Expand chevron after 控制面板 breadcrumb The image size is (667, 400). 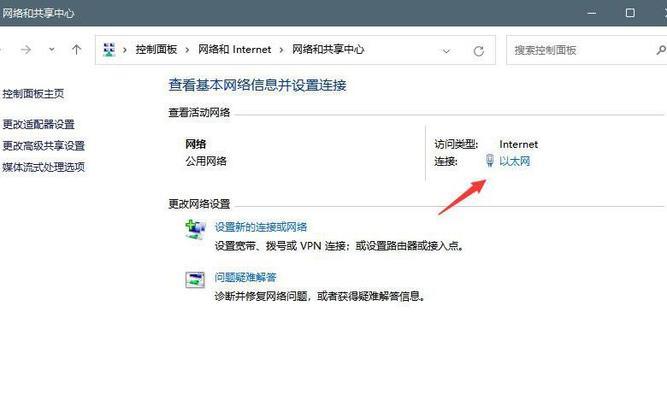click(x=187, y=50)
